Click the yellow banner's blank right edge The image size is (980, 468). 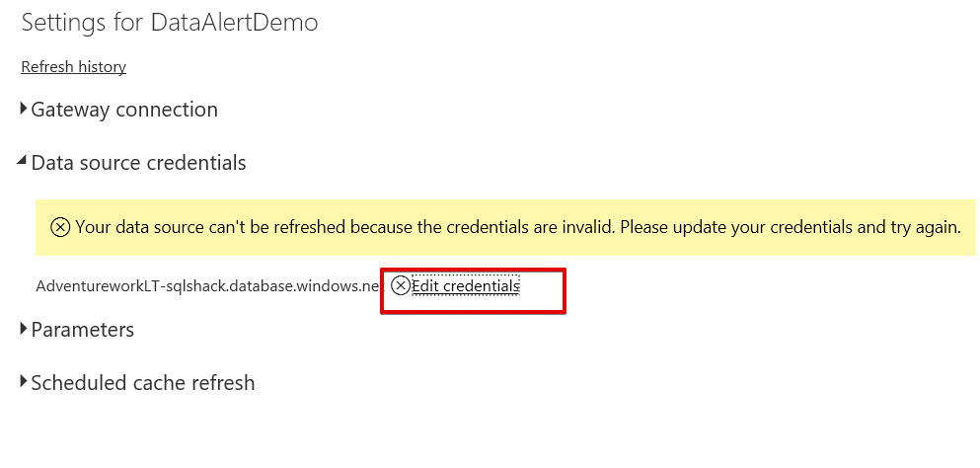pyautogui.click(x=969, y=228)
